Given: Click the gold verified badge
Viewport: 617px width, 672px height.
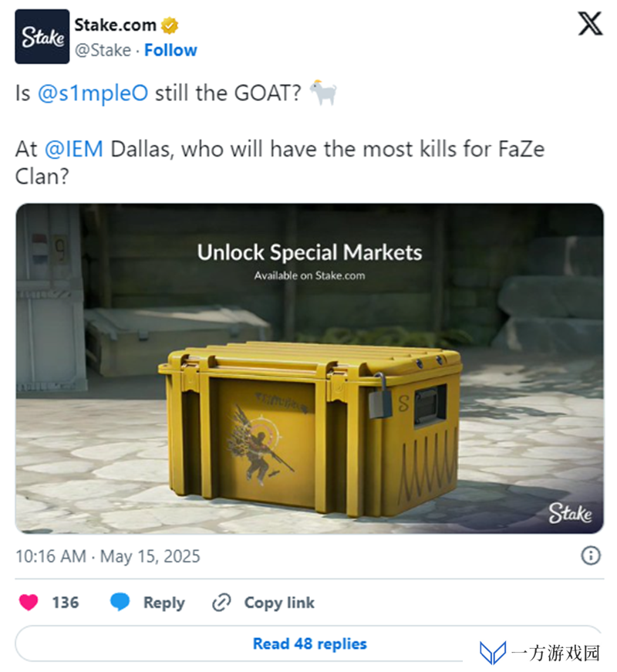Looking at the screenshot, I should (170, 25).
